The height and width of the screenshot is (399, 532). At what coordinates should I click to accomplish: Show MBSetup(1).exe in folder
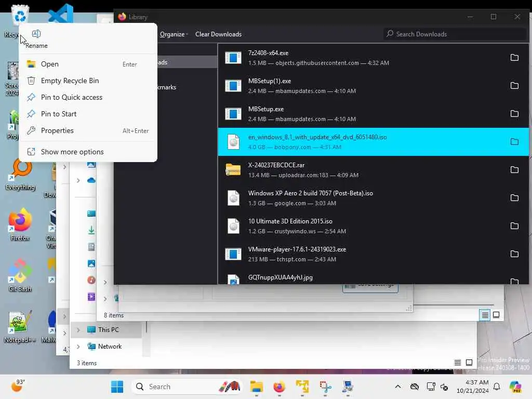(x=514, y=86)
